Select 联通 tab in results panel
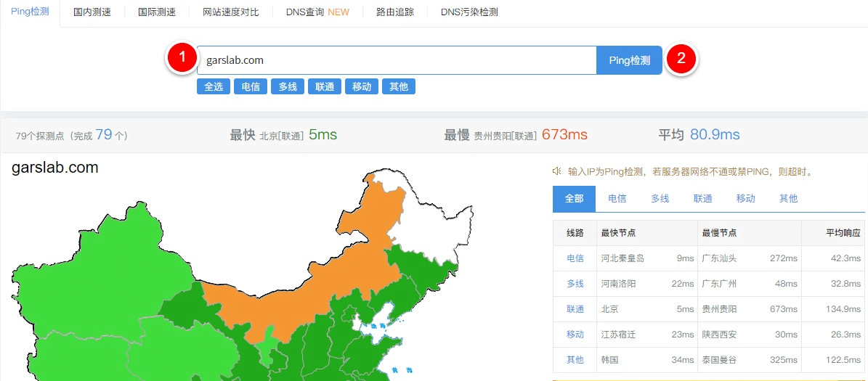Screen dimensions: 868x381 coord(702,199)
